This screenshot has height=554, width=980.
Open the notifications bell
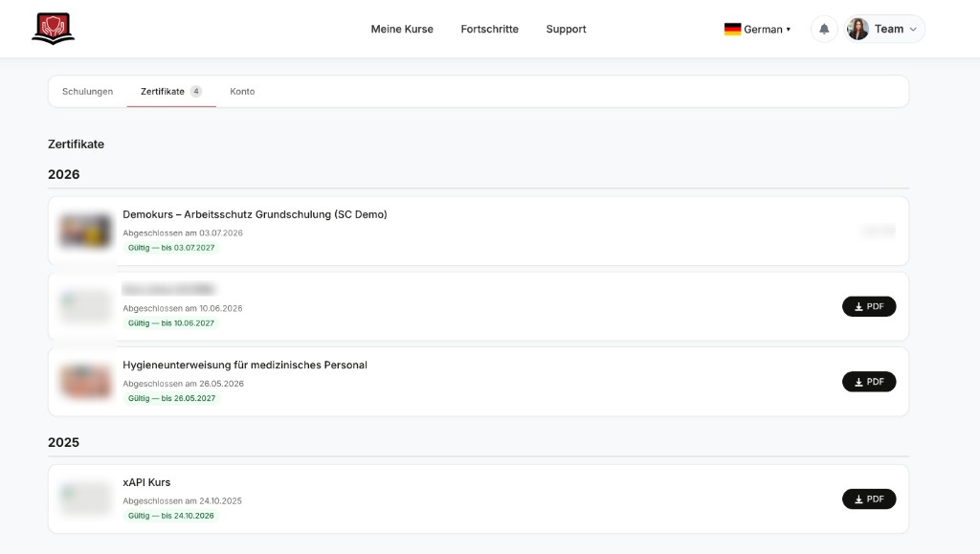tap(824, 29)
